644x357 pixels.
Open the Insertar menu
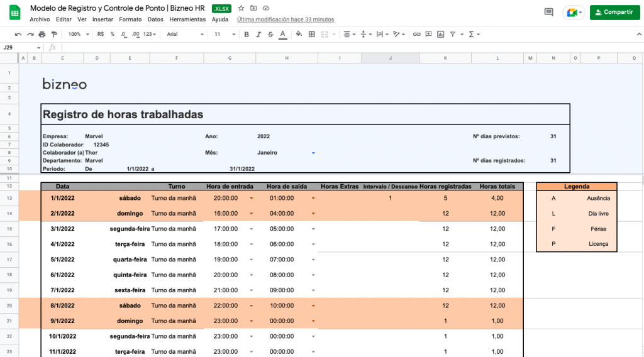click(x=103, y=19)
